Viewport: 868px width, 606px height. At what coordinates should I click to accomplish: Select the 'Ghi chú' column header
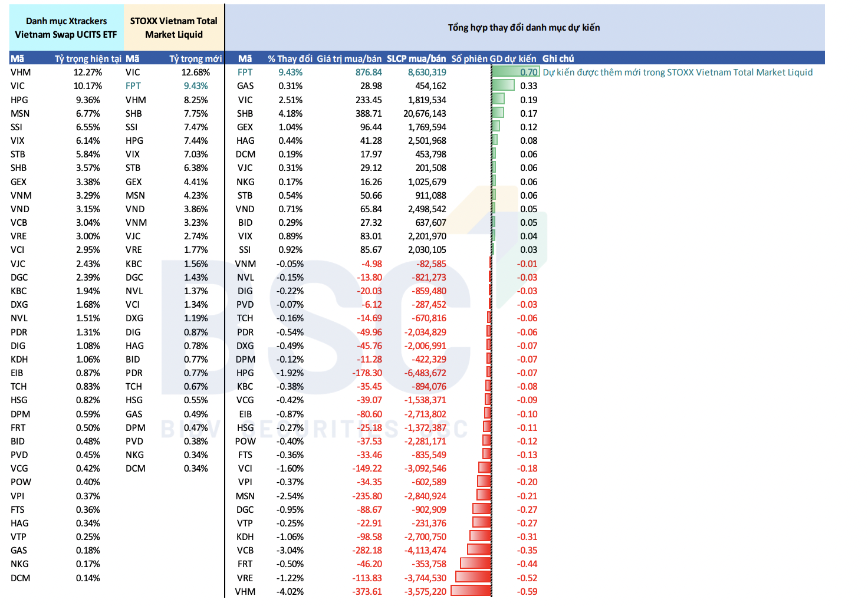(558, 58)
